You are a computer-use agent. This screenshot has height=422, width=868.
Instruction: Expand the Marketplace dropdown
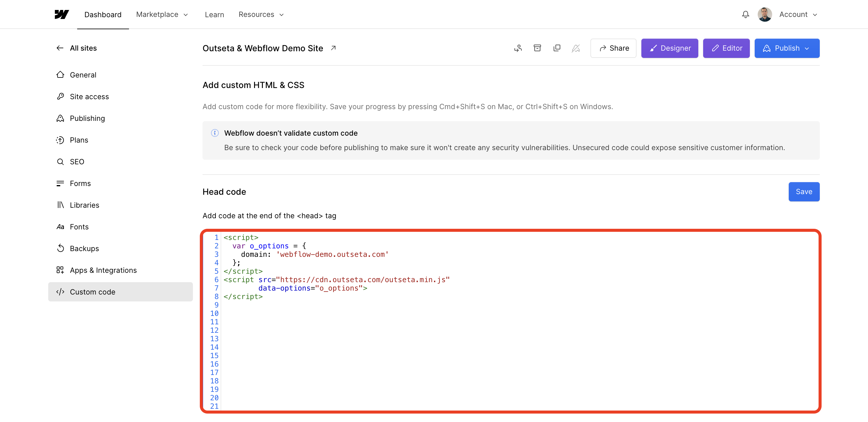(x=162, y=14)
